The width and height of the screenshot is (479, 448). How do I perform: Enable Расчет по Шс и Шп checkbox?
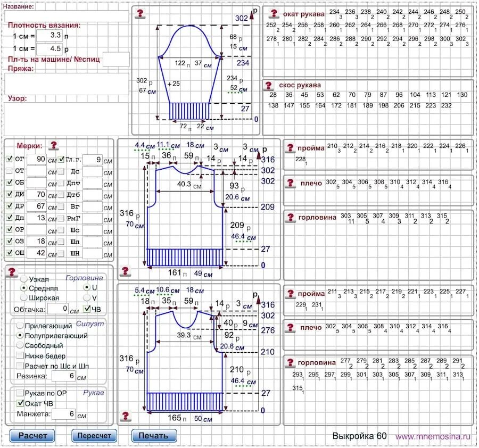(20, 366)
